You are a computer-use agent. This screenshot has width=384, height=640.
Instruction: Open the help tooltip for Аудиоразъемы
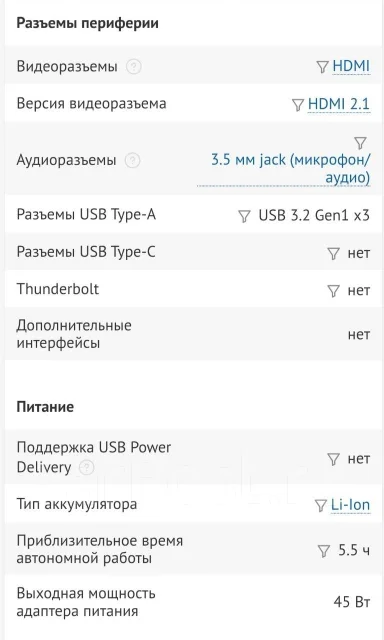pyautogui.click(x=132, y=160)
